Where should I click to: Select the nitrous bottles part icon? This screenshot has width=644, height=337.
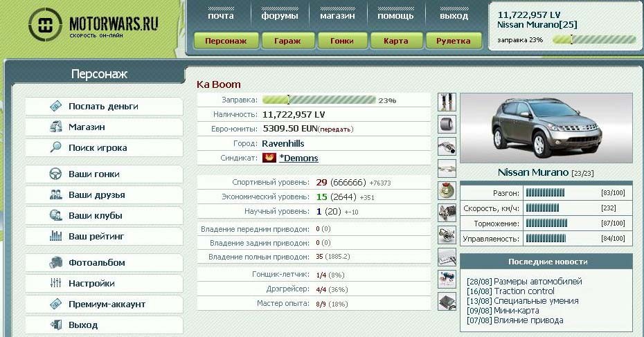pos(447,279)
